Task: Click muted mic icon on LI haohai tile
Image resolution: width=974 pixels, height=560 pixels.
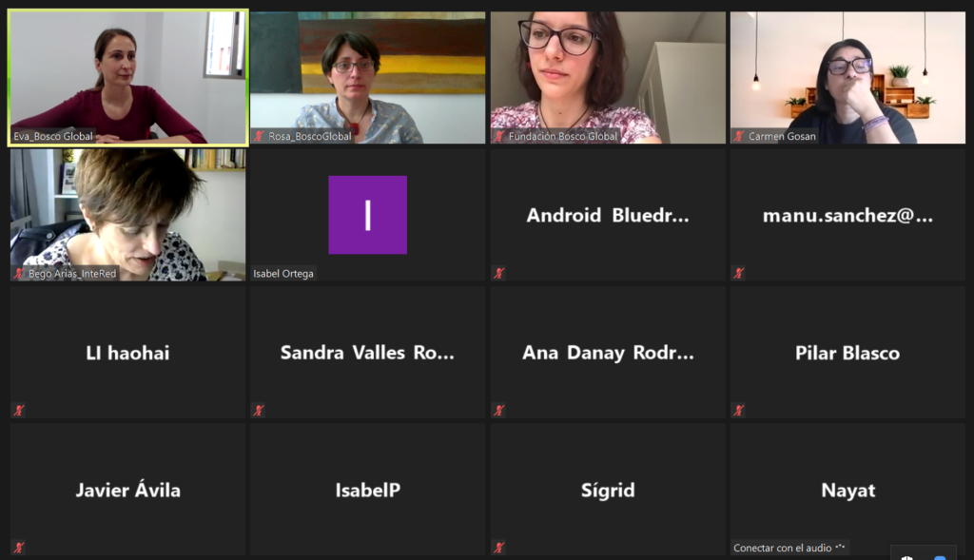Action: click(x=19, y=411)
